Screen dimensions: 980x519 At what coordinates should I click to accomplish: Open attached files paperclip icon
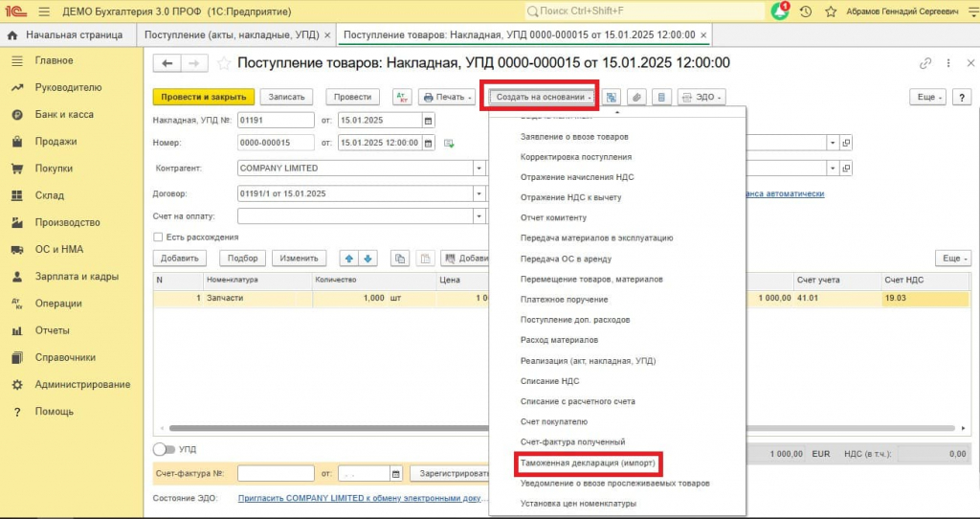click(x=636, y=97)
